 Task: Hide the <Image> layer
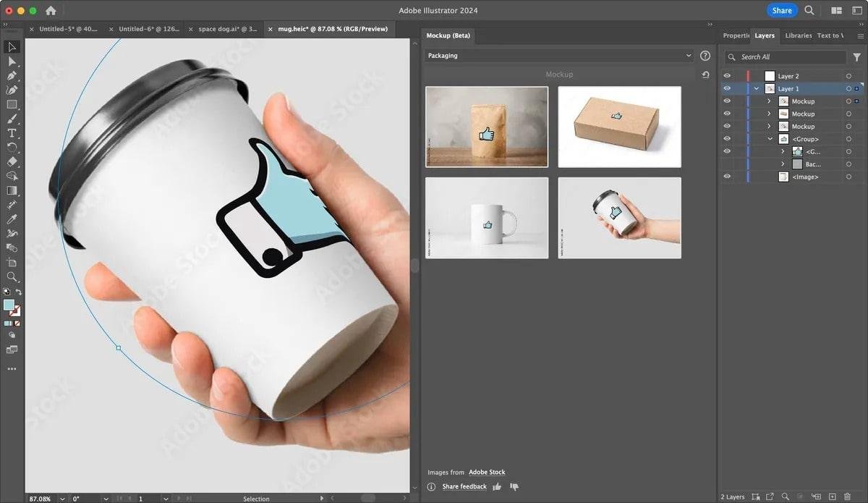coord(727,177)
